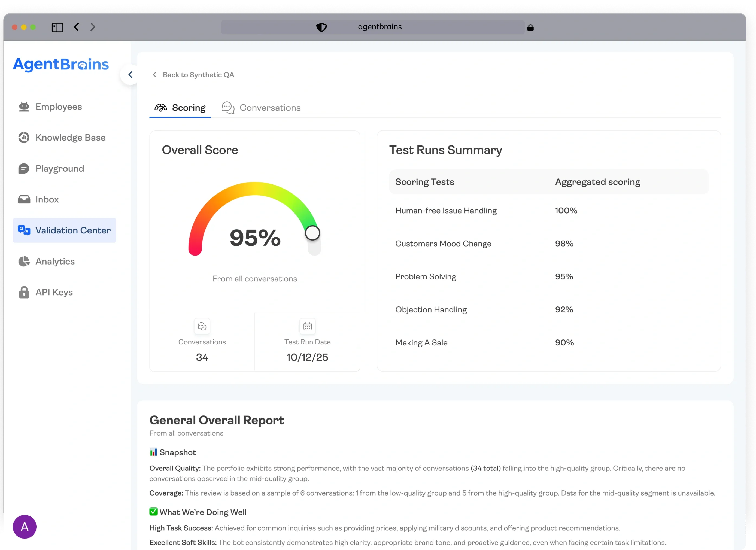This screenshot has height=550, width=756.
Task: Click the Conversations count chat icon
Action: 202,326
